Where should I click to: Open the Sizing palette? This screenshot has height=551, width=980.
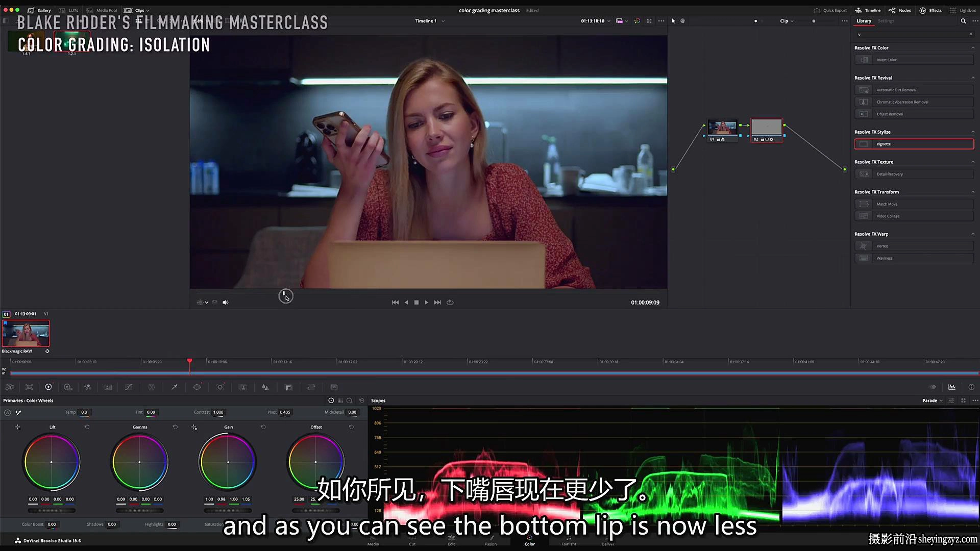pos(311,387)
